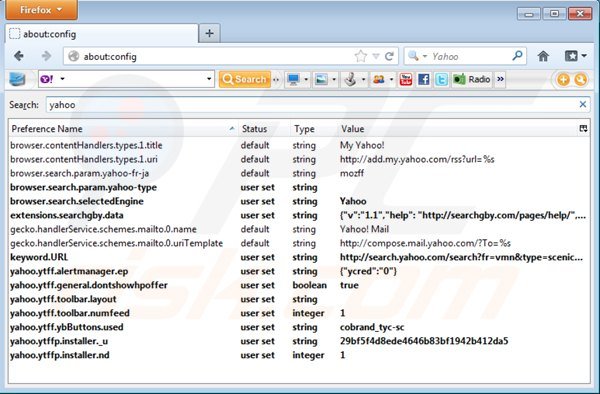The height and width of the screenshot is (394, 600).
Task: Click the value http://add.my.yahoo.com/rss?url=%s
Action: point(417,159)
